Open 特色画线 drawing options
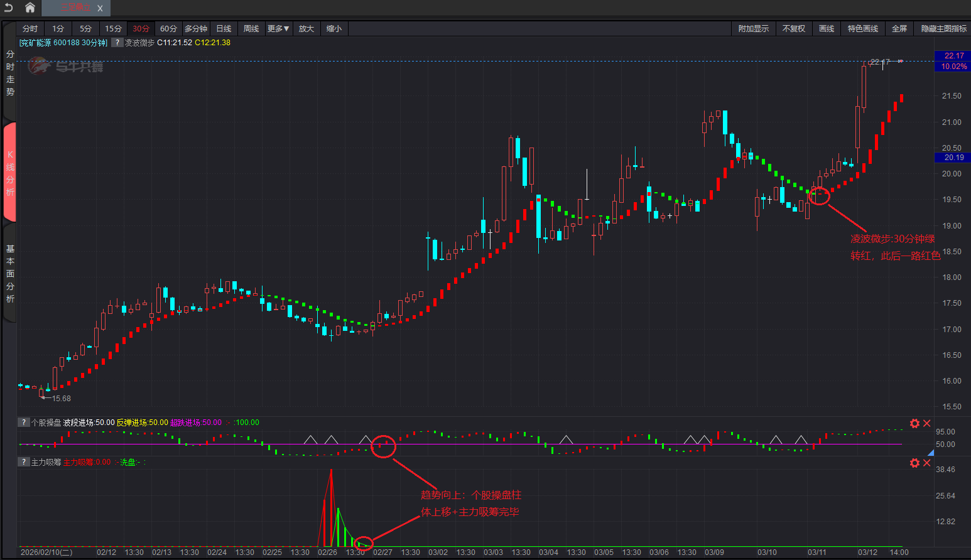The image size is (971, 560). point(862,29)
